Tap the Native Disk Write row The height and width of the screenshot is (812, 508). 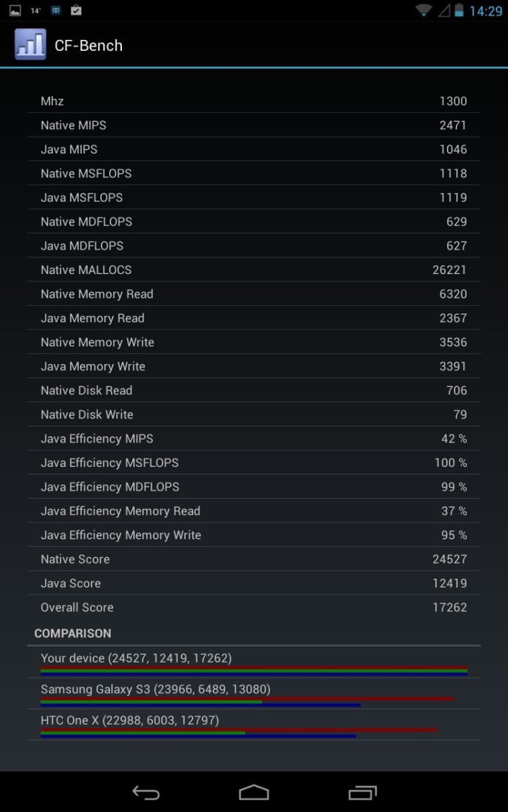click(x=254, y=414)
